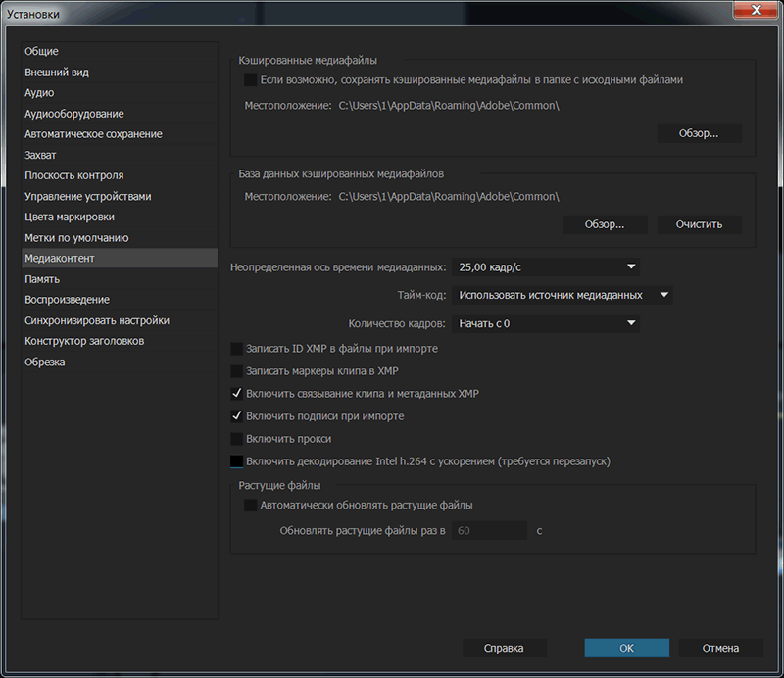Open the 25,00 кадр/с timebase dropdown

pos(546,267)
